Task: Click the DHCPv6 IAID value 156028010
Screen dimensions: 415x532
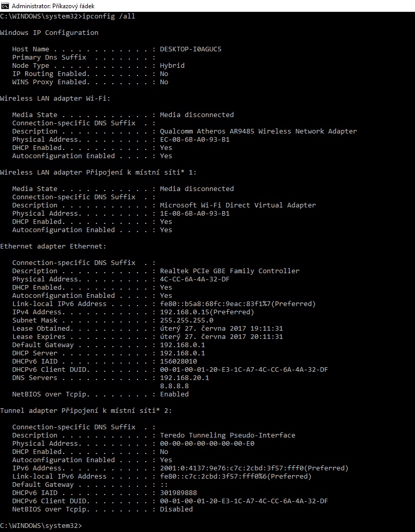Action: (178, 362)
